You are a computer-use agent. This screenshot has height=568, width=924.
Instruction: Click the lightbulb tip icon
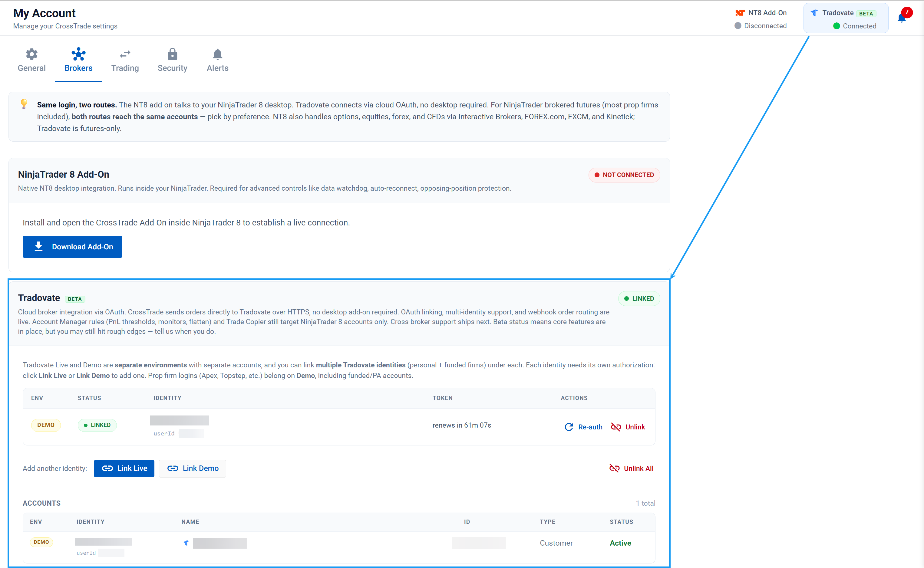[x=24, y=104]
